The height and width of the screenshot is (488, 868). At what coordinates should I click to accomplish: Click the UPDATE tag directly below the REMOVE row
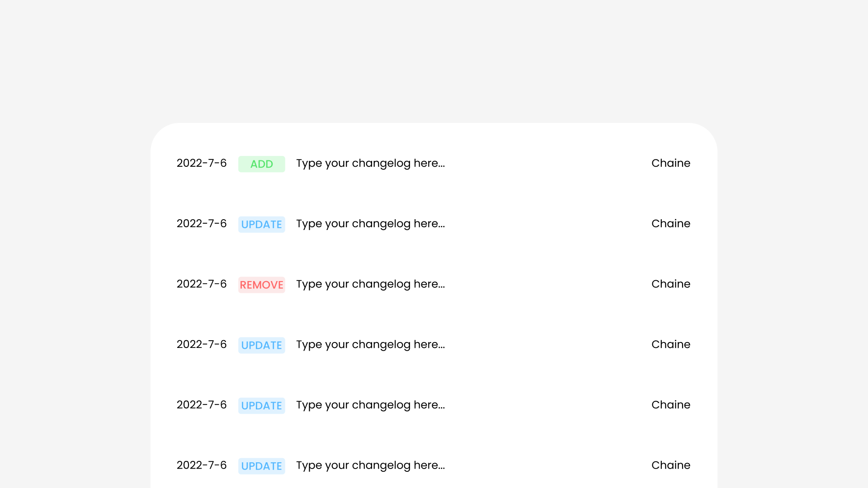(261, 345)
